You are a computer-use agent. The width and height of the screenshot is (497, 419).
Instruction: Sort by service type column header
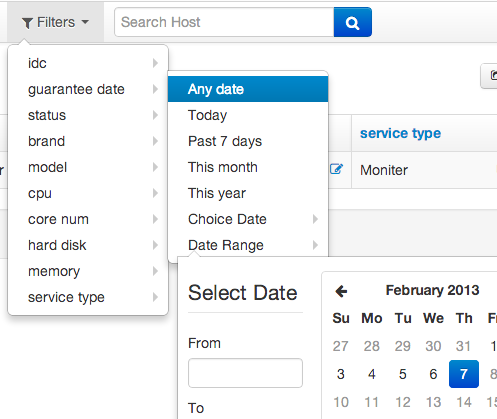click(x=400, y=133)
